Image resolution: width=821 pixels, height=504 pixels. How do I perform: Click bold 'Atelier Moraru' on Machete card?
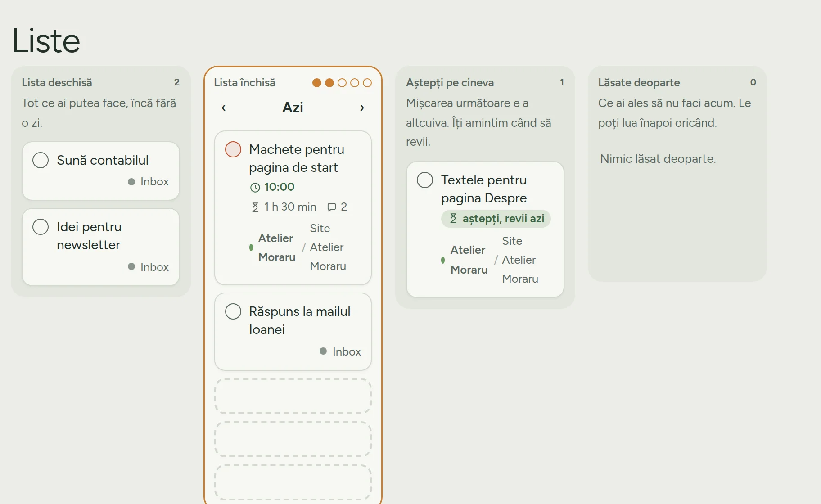tap(277, 247)
